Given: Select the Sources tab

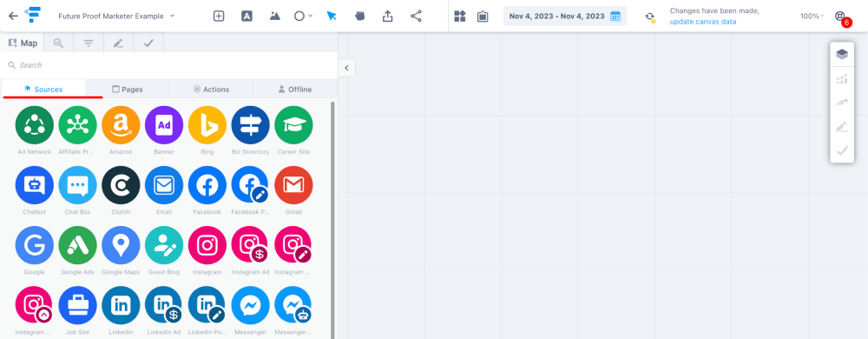Looking at the screenshot, I should point(43,90).
